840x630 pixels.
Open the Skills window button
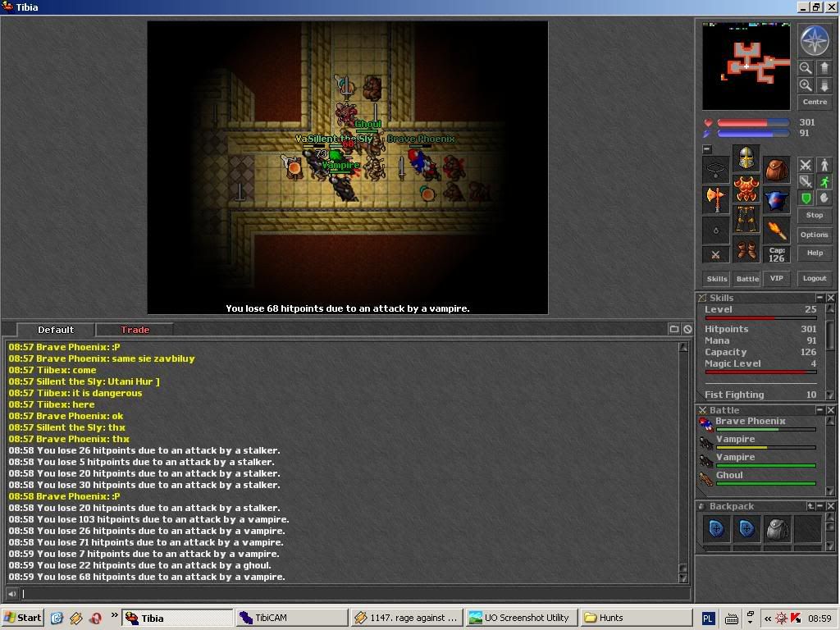[717, 279]
